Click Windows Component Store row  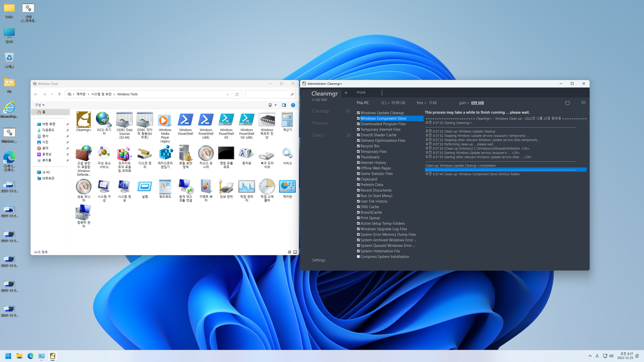[x=390, y=118]
